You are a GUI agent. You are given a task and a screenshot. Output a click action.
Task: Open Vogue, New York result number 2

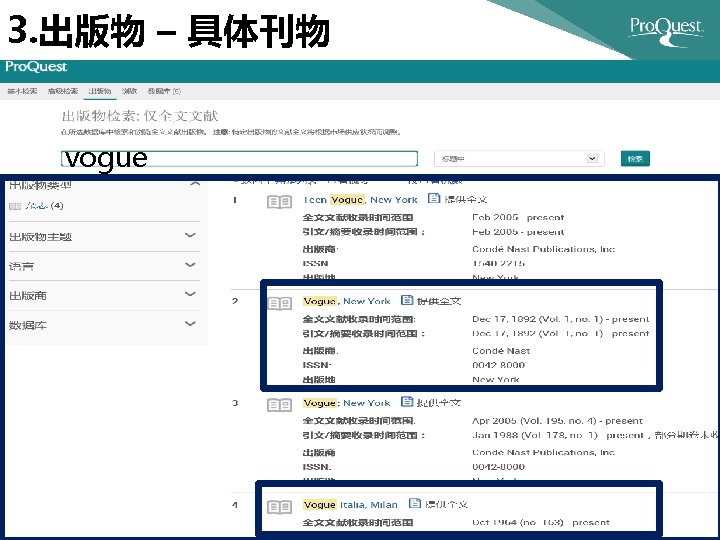coord(346,301)
